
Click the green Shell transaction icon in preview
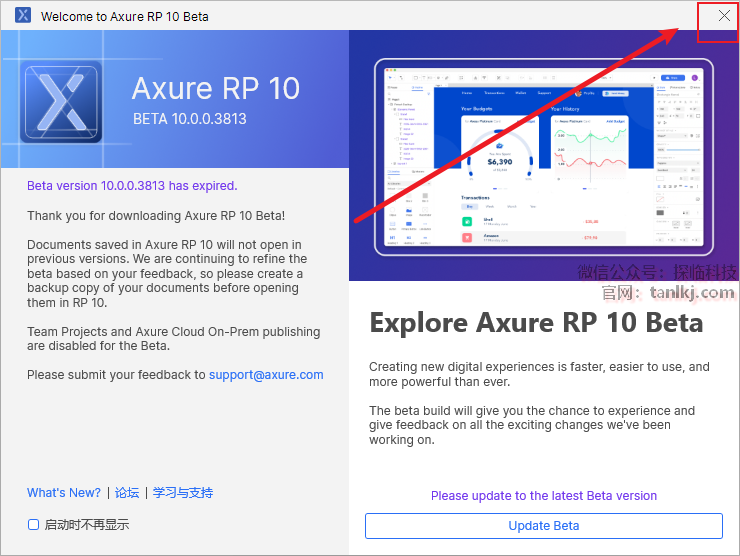(466, 219)
